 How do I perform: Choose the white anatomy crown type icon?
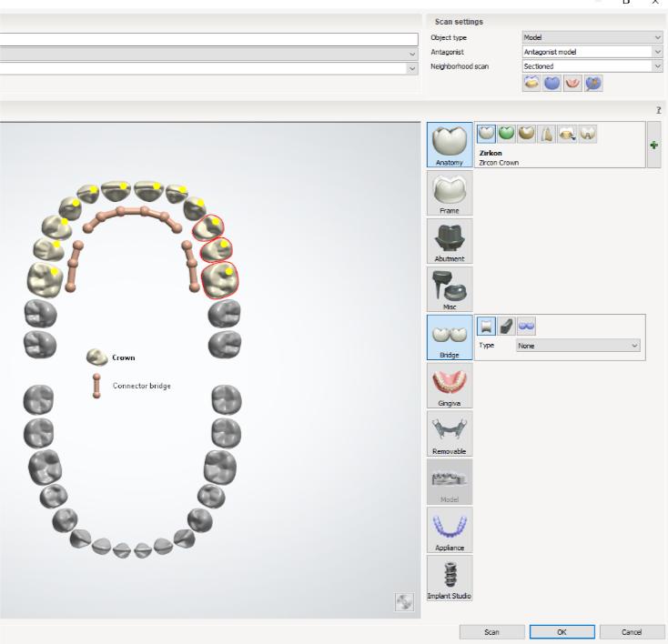point(486,134)
